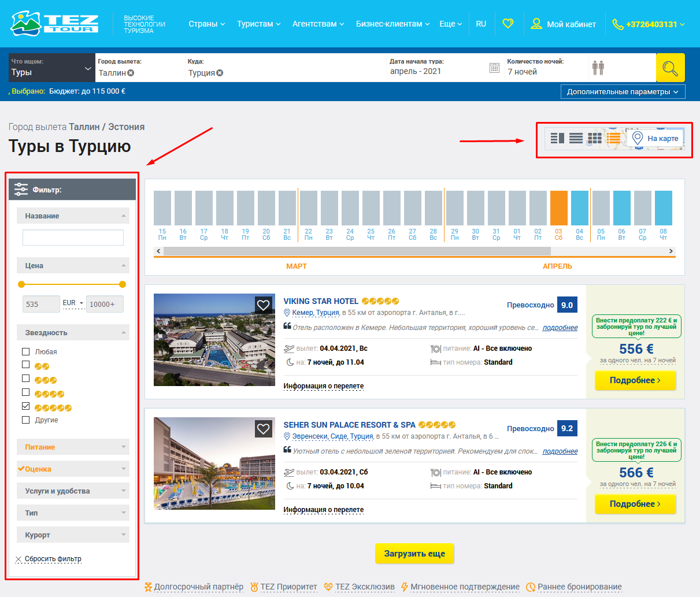The width and height of the screenshot is (700, 597).
Task: Click Подробнее button for 566 € tour
Action: tap(635, 504)
